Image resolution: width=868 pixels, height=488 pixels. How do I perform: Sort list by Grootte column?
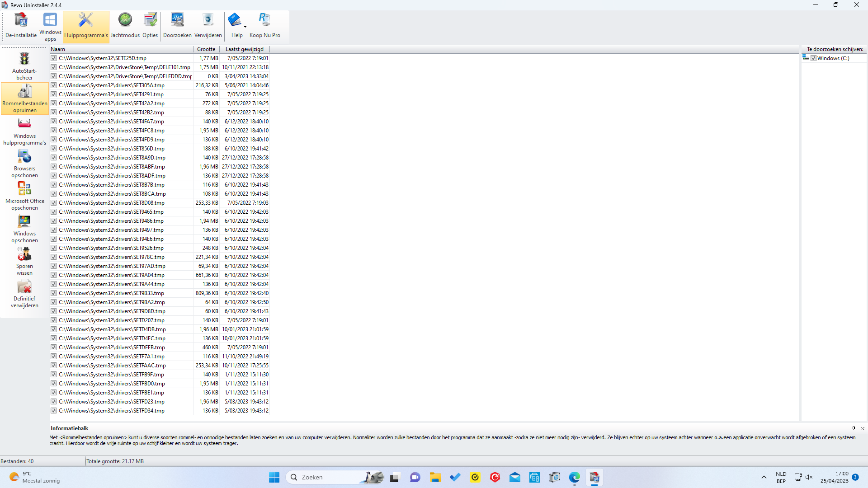[x=206, y=49]
